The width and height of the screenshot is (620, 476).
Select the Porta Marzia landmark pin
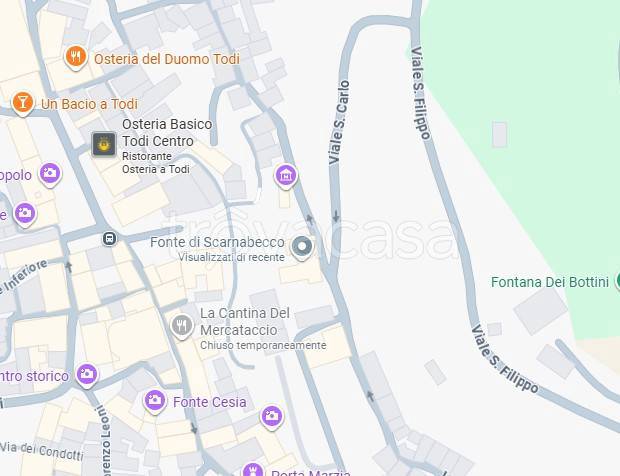[253, 470]
